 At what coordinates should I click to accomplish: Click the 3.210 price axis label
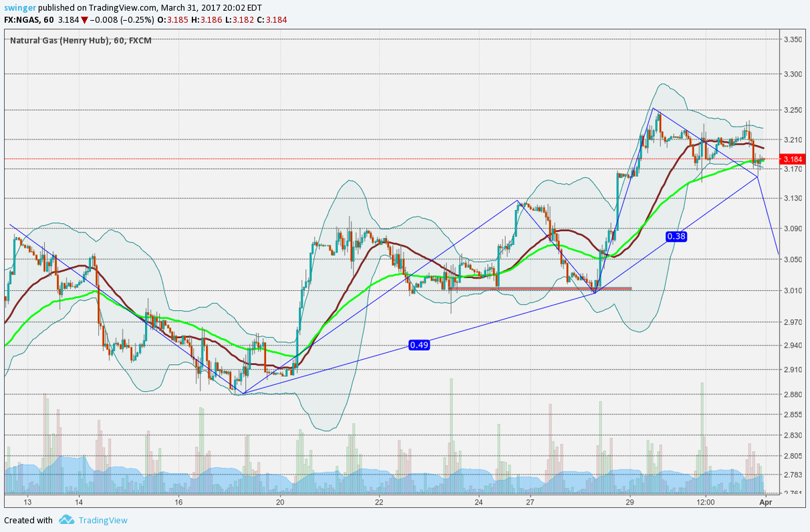tap(793, 140)
